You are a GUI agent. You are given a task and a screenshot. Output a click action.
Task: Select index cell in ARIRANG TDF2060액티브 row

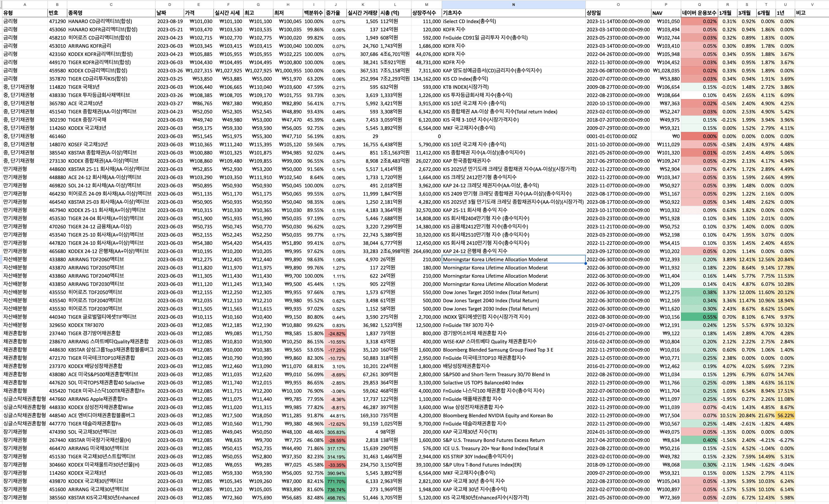[513, 259]
